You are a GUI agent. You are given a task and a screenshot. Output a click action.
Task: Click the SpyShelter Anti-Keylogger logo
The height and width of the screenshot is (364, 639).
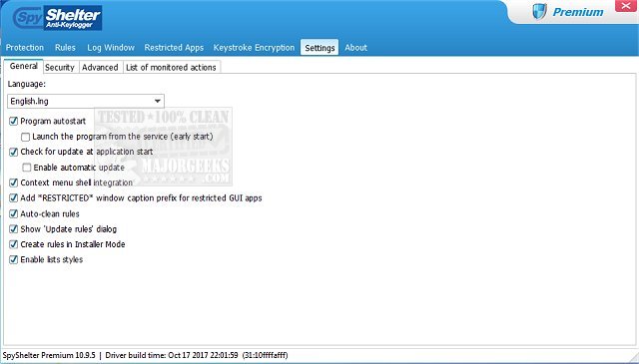point(57,18)
